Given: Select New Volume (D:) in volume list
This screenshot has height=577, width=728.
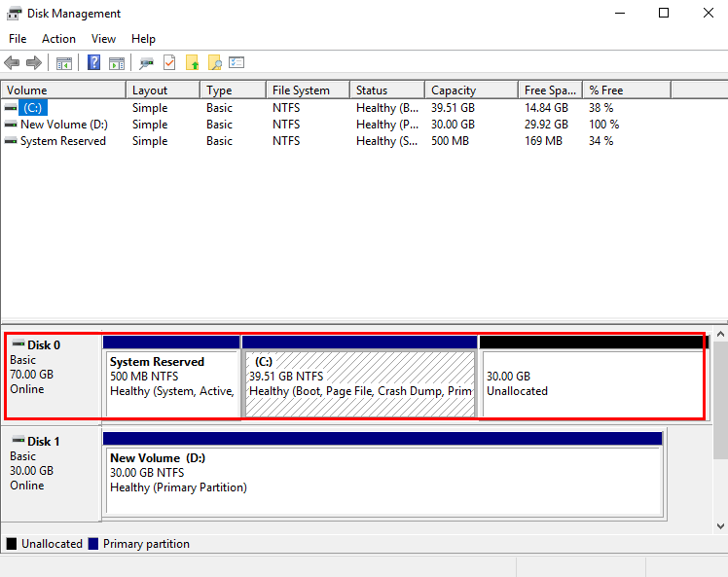Looking at the screenshot, I should (64, 125).
